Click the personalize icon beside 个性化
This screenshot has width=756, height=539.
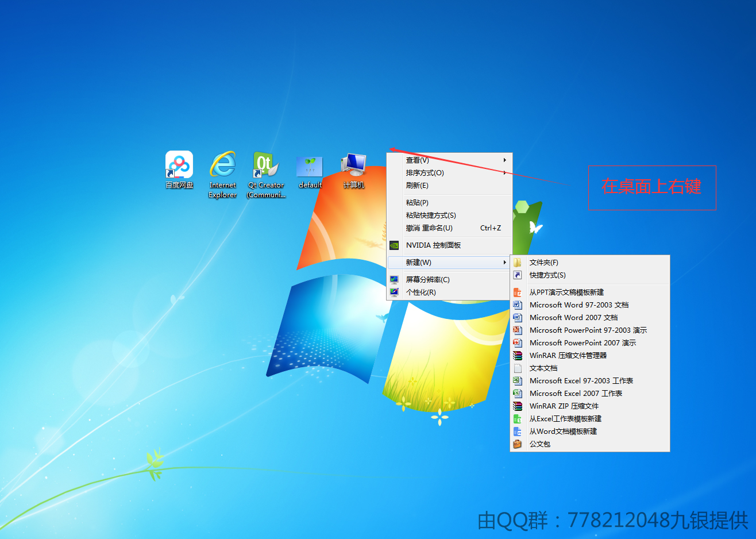[394, 292]
